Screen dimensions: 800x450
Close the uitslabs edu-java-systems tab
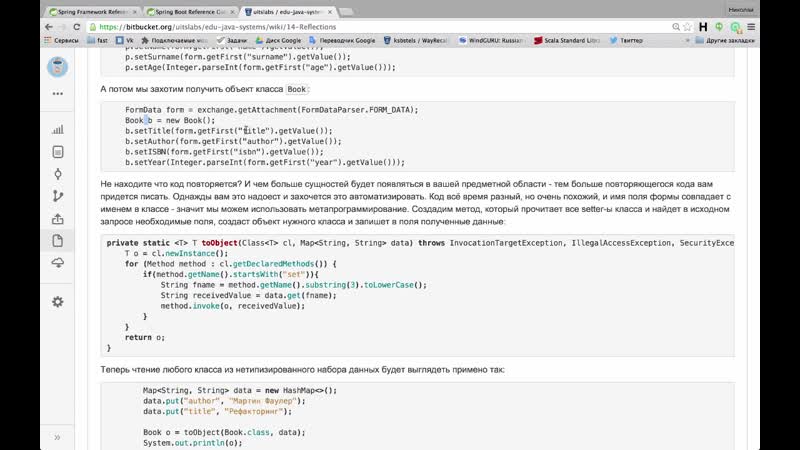[330, 11]
